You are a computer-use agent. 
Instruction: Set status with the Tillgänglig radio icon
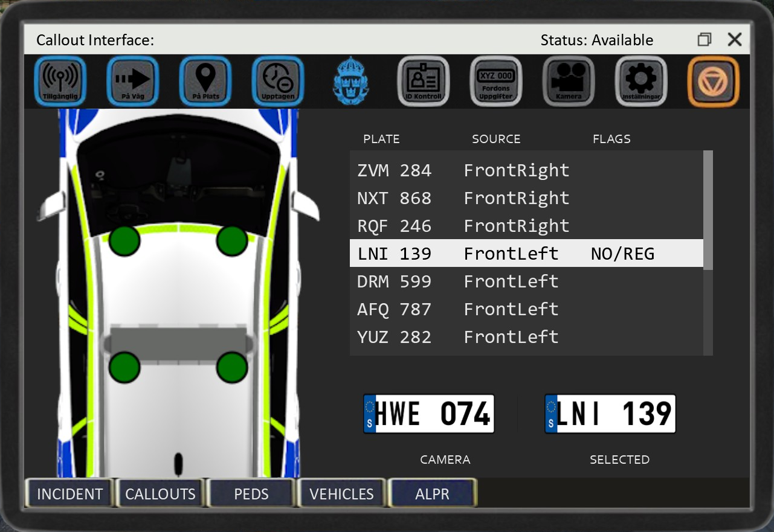click(60, 81)
